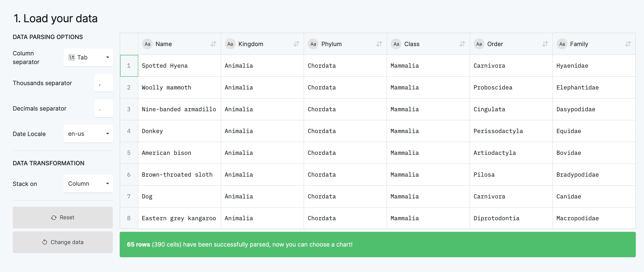Screen dimensions: 644x272
Task: Click the 'Proboscidea' order cell
Action: click(511, 87)
